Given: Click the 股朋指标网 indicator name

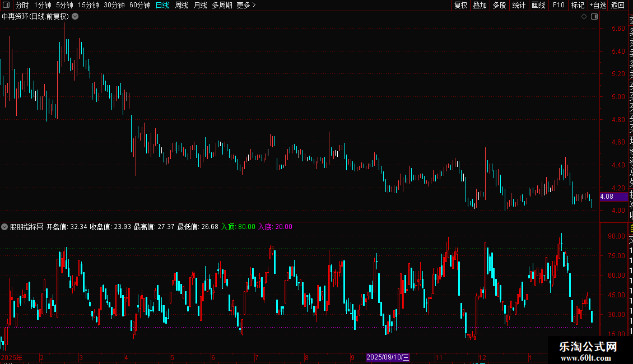Looking at the screenshot, I should coord(27,227).
